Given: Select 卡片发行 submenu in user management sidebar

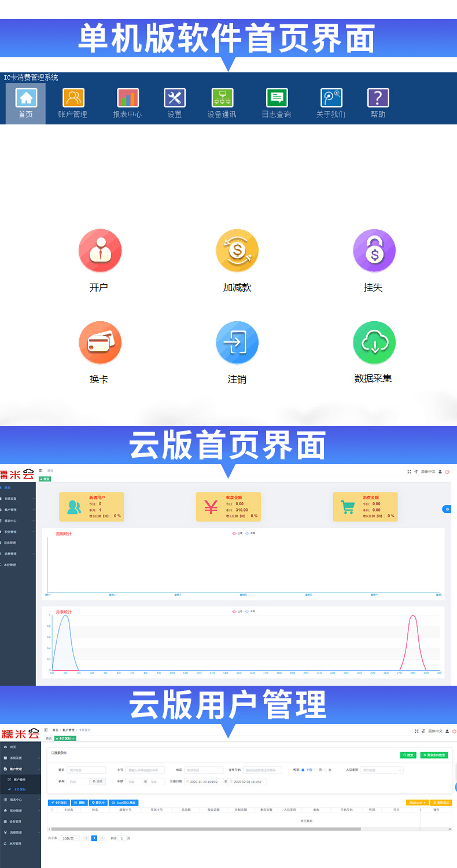Looking at the screenshot, I should pyautogui.click(x=21, y=789).
